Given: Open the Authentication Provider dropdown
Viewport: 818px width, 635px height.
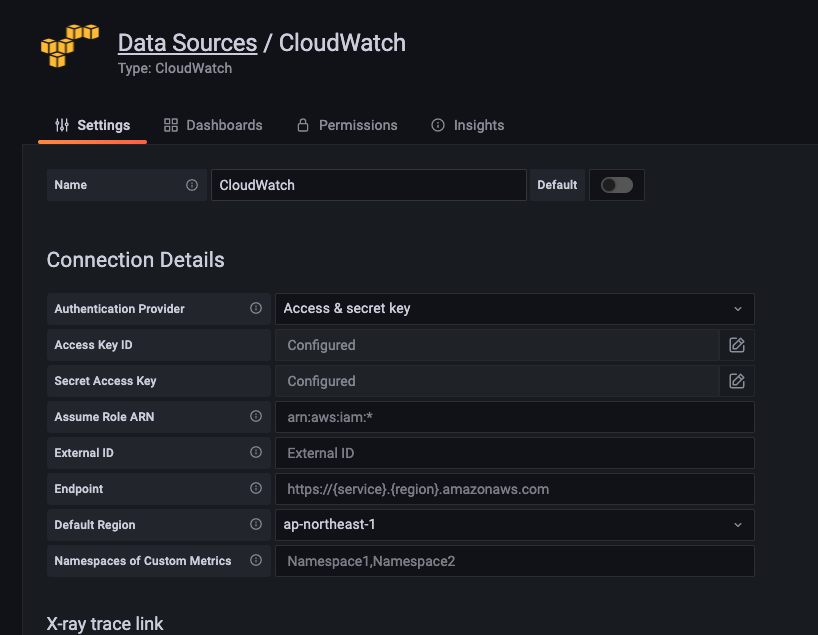Looking at the screenshot, I should point(514,309).
